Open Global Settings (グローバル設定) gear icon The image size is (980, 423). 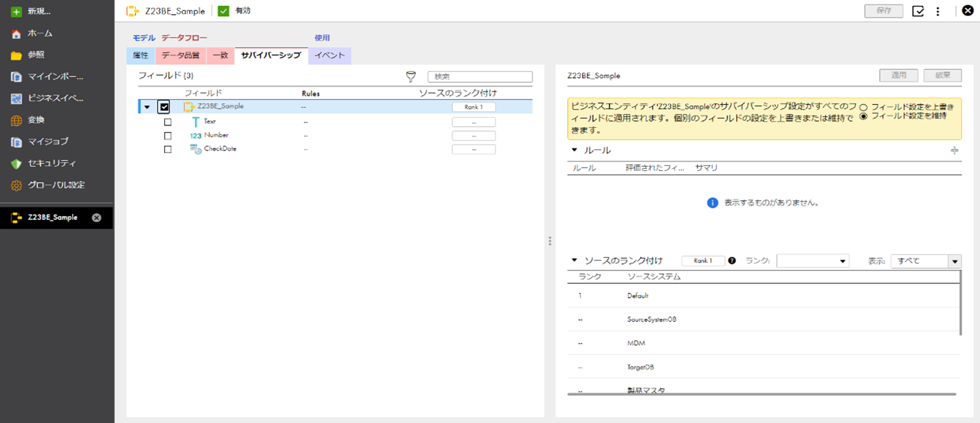tap(16, 185)
